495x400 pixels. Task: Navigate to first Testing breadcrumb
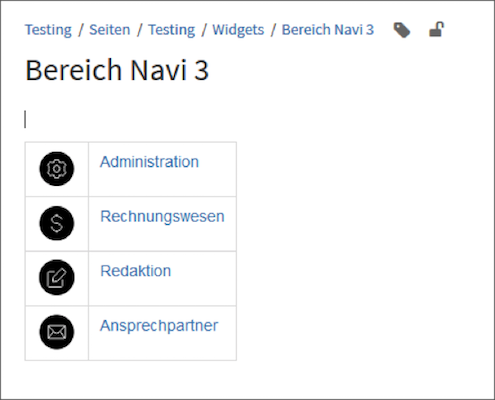[48, 30]
